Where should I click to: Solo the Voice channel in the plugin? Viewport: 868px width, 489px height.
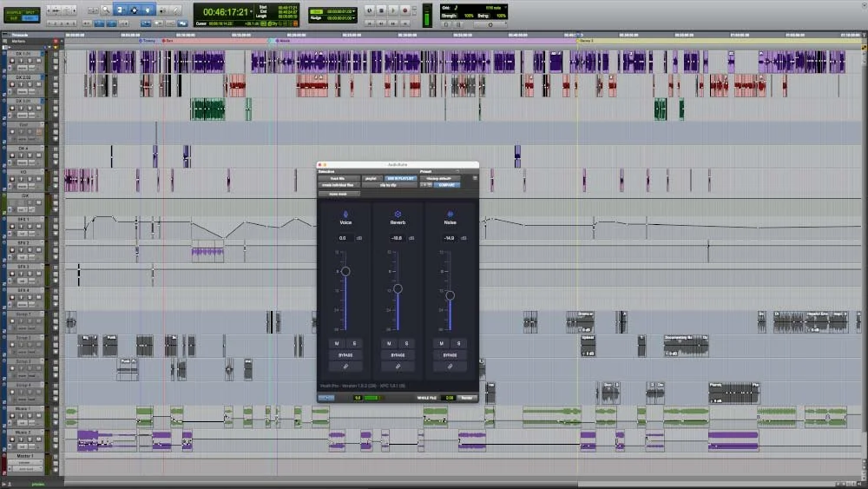(354, 343)
